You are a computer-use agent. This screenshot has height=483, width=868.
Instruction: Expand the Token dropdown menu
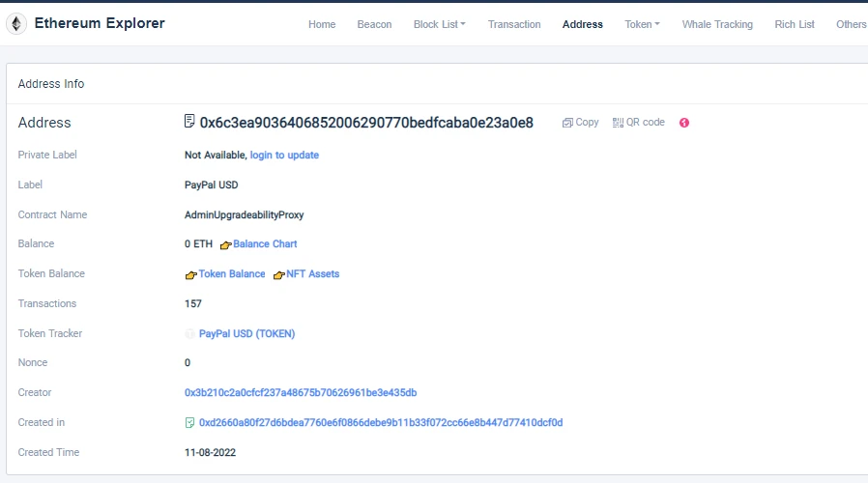click(x=642, y=24)
